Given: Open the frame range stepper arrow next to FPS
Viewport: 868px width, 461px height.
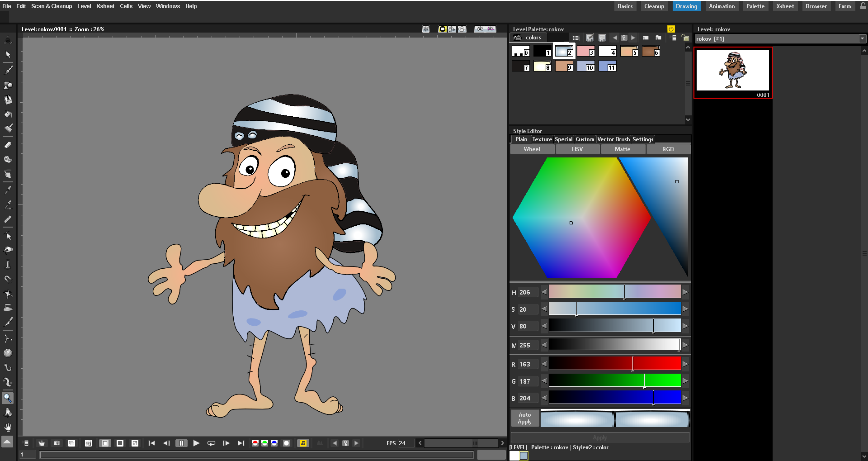Looking at the screenshot, I should coord(420,443).
